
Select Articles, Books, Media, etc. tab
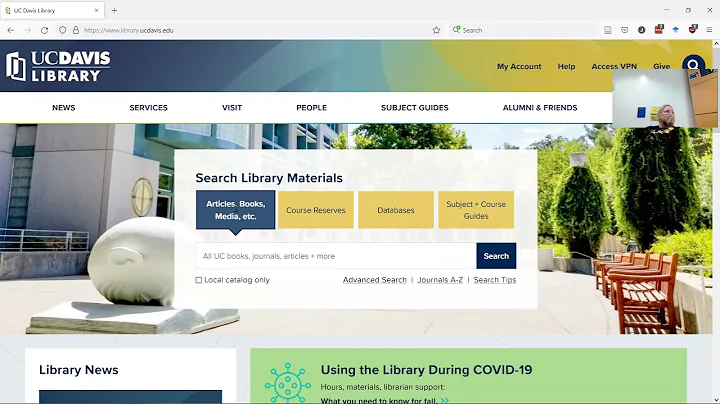[x=236, y=210]
